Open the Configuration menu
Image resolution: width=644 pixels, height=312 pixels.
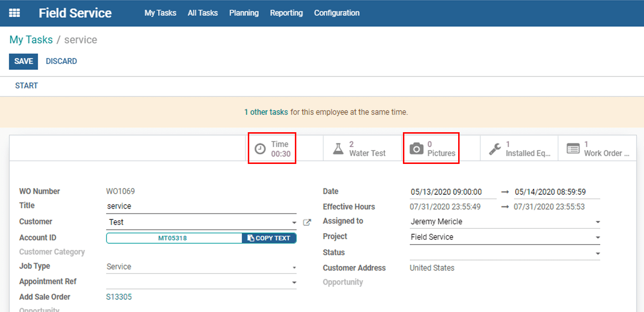pyautogui.click(x=337, y=13)
